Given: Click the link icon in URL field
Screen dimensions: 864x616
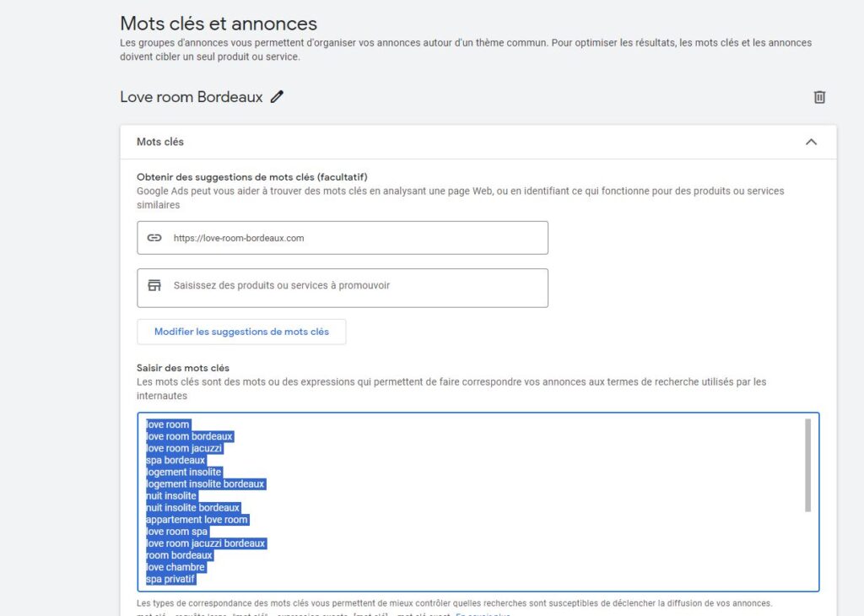Looking at the screenshot, I should click(x=154, y=238).
